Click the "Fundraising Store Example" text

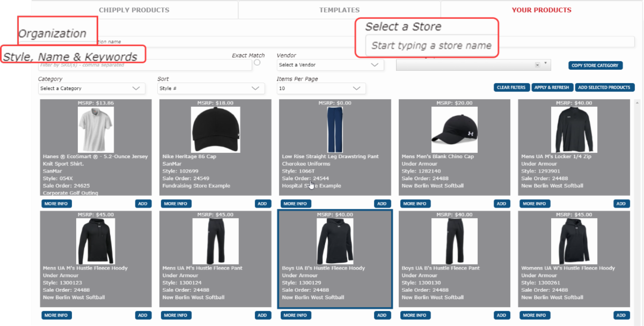point(196,186)
